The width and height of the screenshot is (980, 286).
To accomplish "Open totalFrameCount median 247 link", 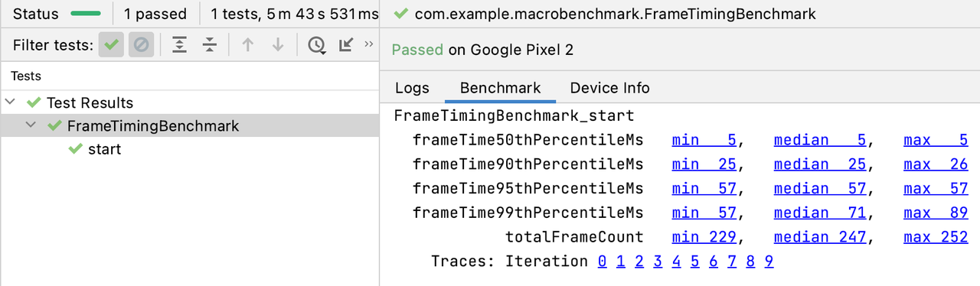I will [x=820, y=237].
